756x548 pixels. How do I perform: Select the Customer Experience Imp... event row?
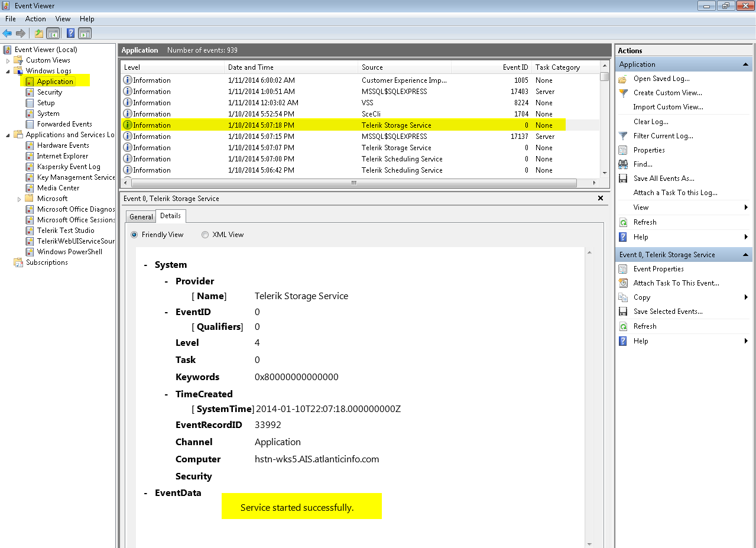[x=360, y=80]
